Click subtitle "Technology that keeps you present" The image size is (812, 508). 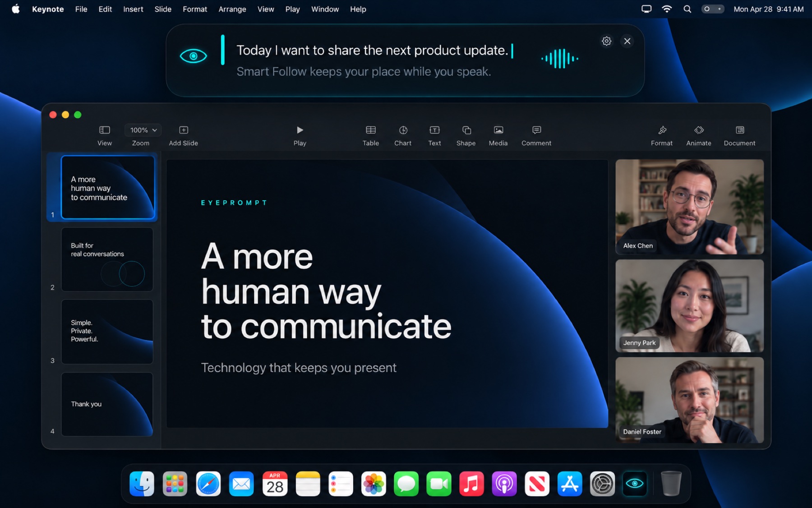coord(299,368)
